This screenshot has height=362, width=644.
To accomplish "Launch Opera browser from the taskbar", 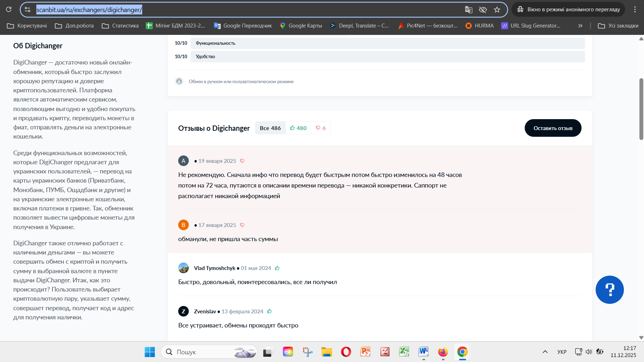I will 346,352.
